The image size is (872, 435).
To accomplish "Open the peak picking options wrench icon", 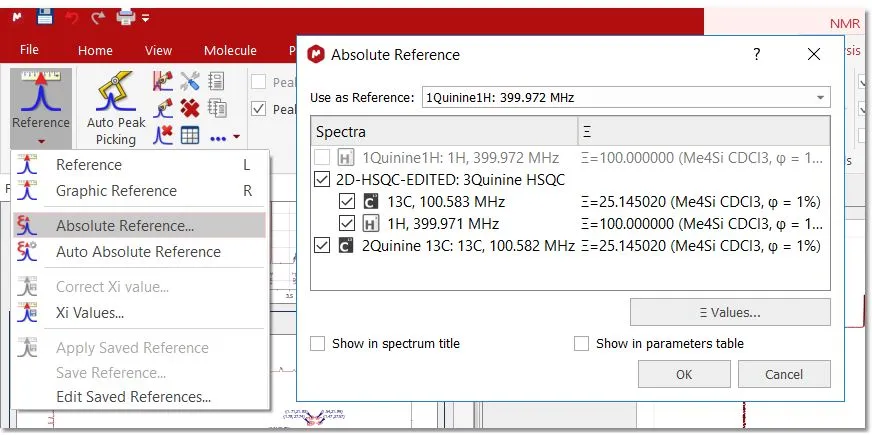I will click(189, 82).
